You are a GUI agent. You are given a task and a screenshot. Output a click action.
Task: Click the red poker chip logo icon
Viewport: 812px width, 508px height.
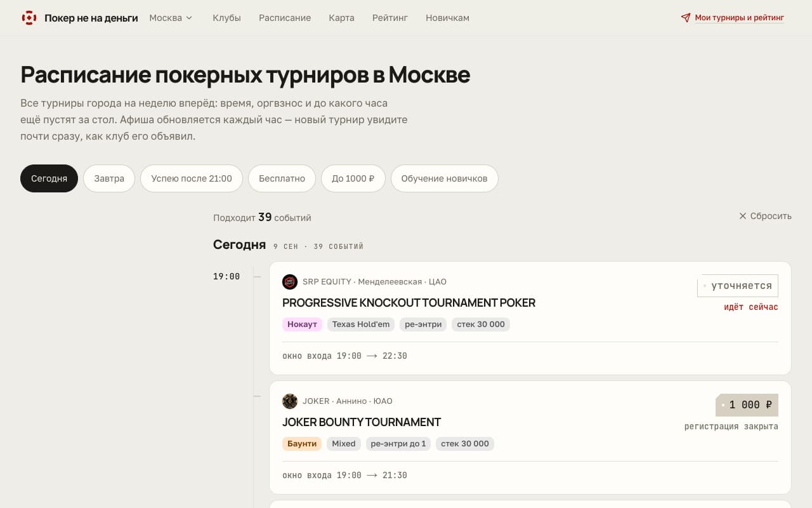click(x=29, y=18)
